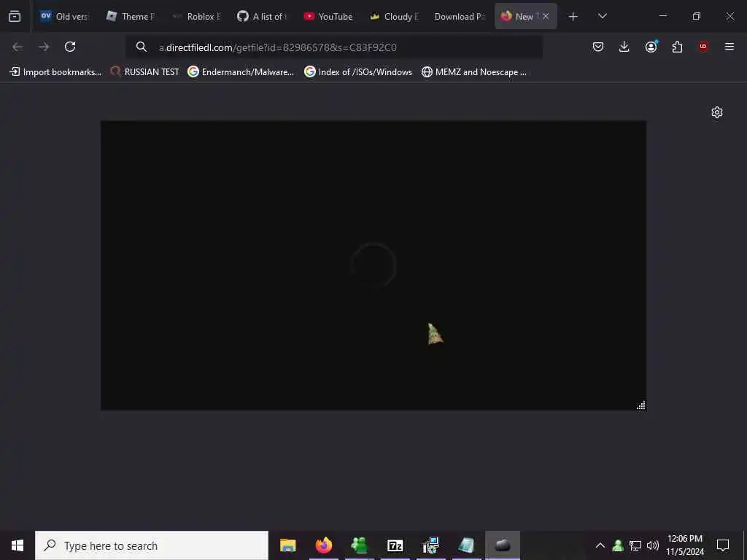The width and height of the screenshot is (747, 560).
Task: Open the cloud app on taskbar
Action: point(503,545)
